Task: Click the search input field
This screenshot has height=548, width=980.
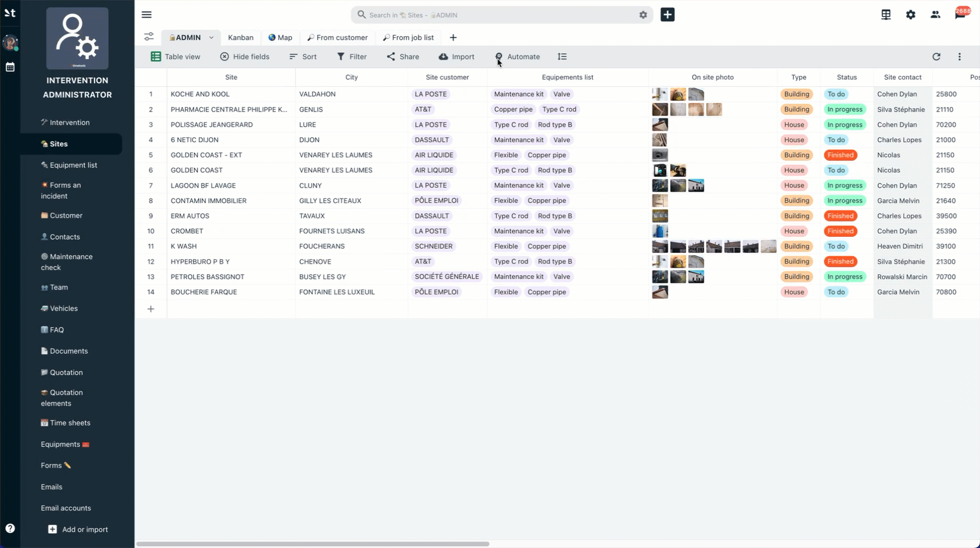Action: (501, 15)
